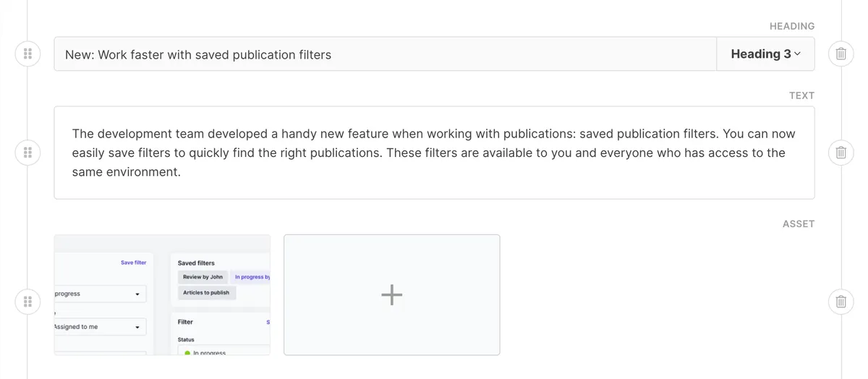The image size is (868, 379).
Task: Click the 'Assigned to me' dropdown in the screenshot asset
Action: pos(99,327)
